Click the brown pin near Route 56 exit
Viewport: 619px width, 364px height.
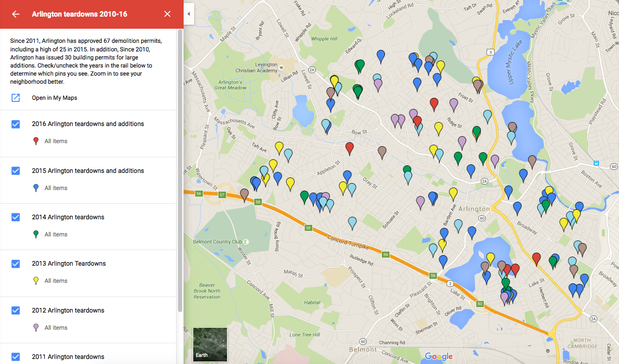(x=245, y=194)
